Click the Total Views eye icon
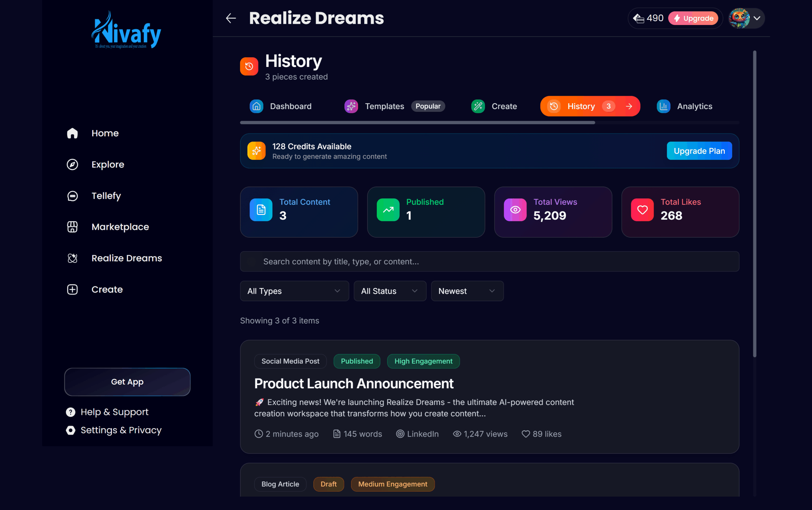Image resolution: width=812 pixels, height=510 pixels. [x=515, y=210]
